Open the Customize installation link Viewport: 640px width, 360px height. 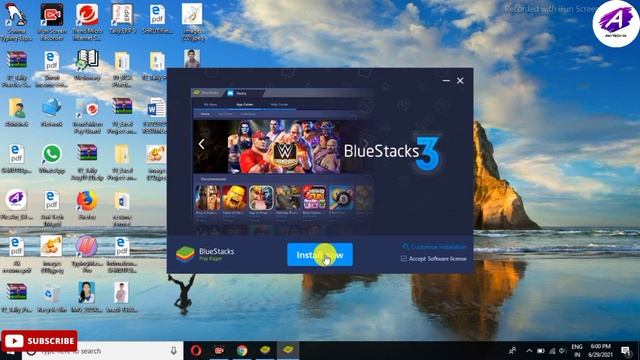(x=434, y=247)
